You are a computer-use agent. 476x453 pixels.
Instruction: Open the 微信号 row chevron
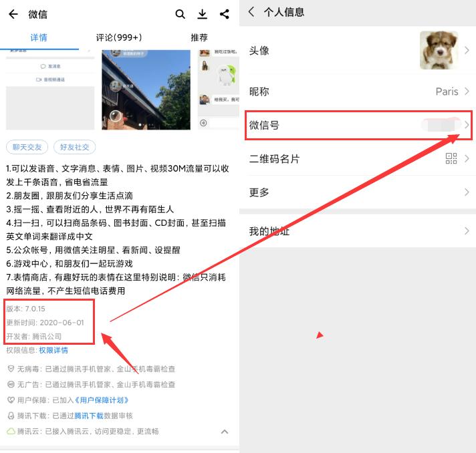click(x=467, y=125)
